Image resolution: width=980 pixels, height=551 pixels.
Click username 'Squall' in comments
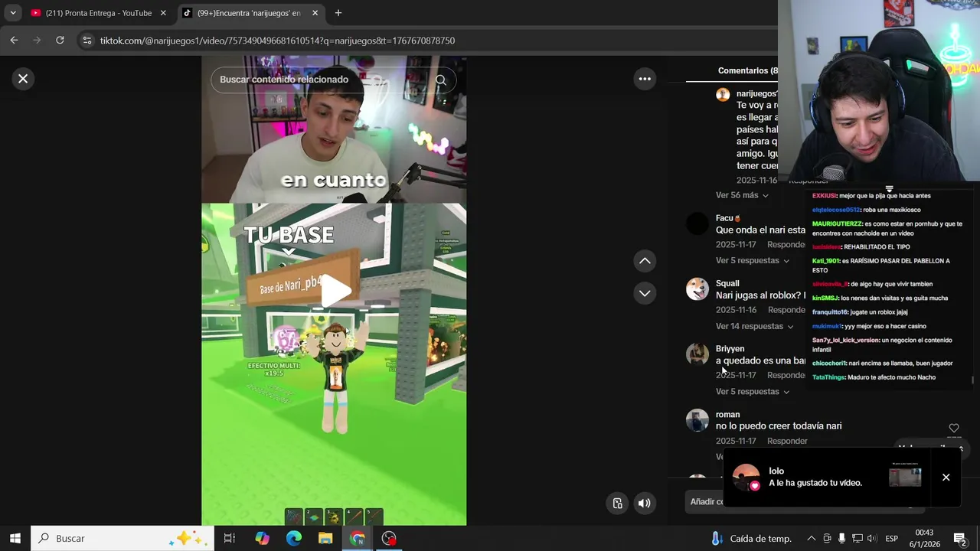tap(727, 283)
